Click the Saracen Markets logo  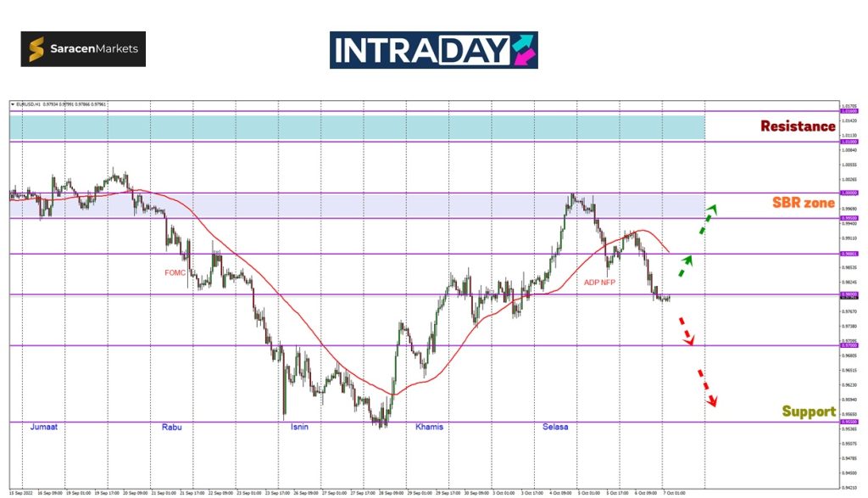click(83, 49)
